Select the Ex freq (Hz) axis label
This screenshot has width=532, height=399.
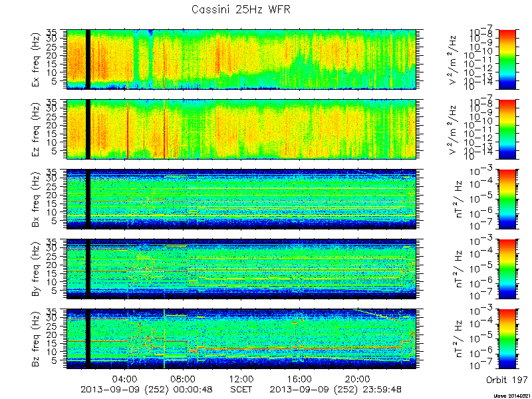tap(36, 60)
